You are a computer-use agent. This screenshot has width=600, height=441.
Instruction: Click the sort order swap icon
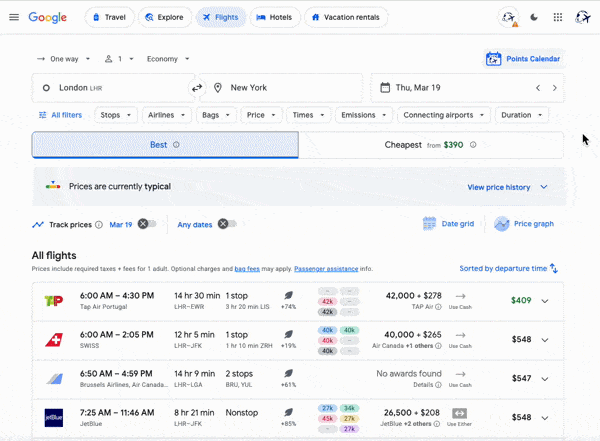[x=554, y=268]
